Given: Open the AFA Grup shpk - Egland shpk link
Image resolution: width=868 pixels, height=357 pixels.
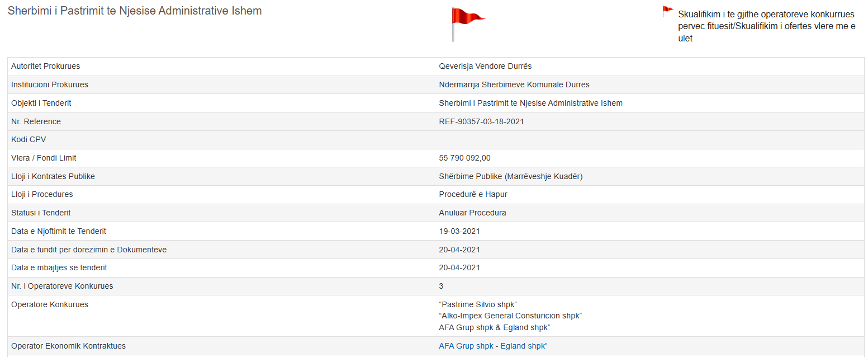Looking at the screenshot, I should (492, 346).
